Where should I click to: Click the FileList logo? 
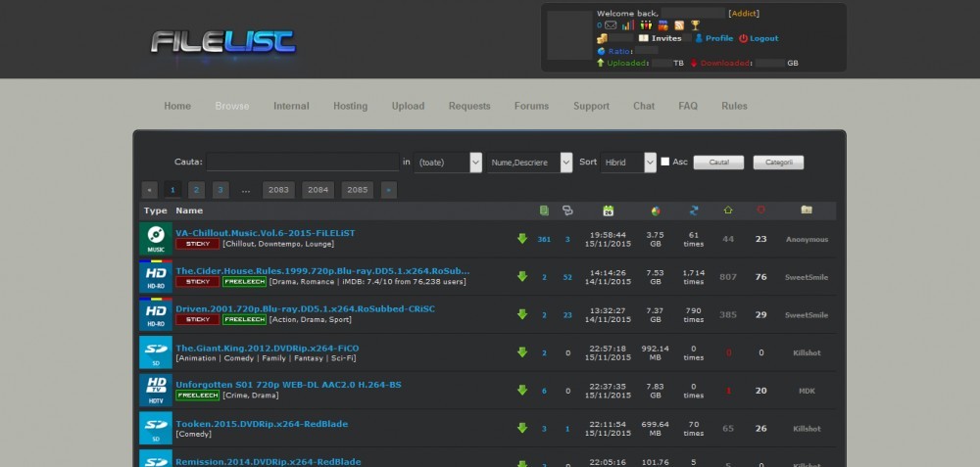tap(223, 42)
